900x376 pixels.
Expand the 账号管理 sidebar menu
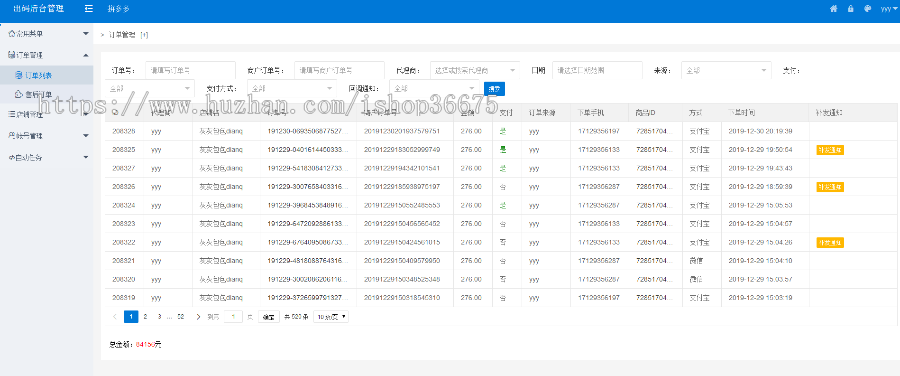[46, 135]
